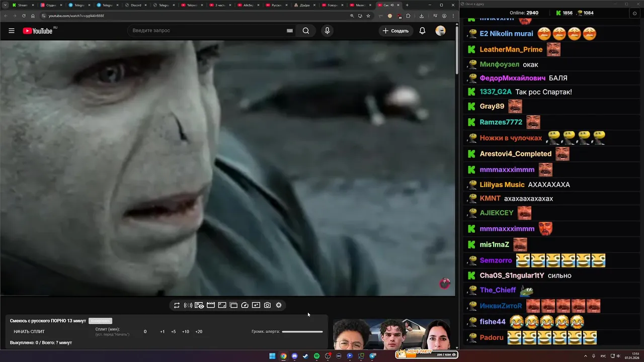Viewport: 644px width, 362px height.
Task: Switch to the Yakovs YouTube tab
Action: point(192,5)
